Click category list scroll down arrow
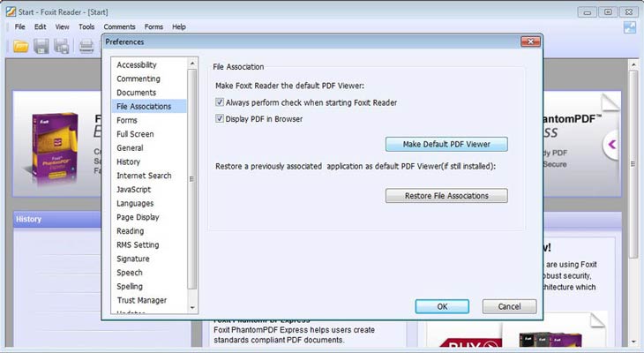The width and height of the screenshot is (644, 353). [192, 307]
